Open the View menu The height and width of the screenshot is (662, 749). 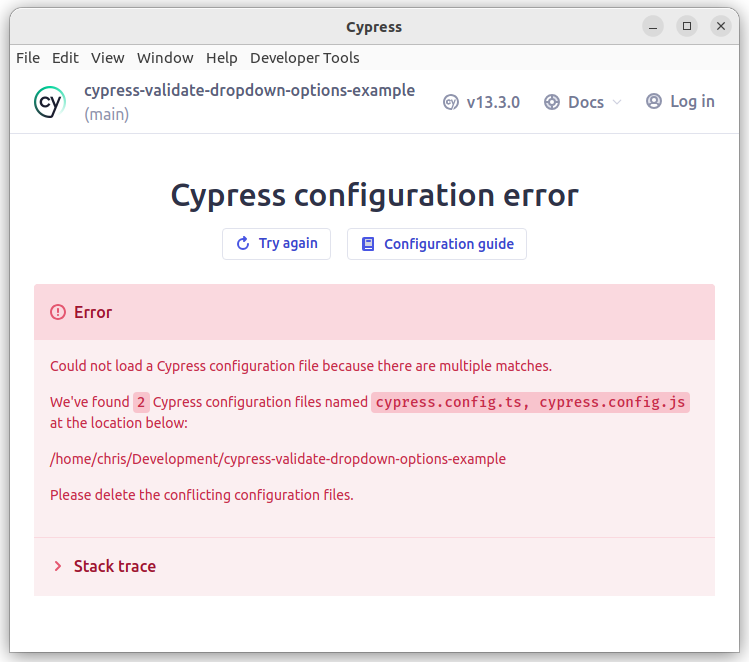click(108, 58)
